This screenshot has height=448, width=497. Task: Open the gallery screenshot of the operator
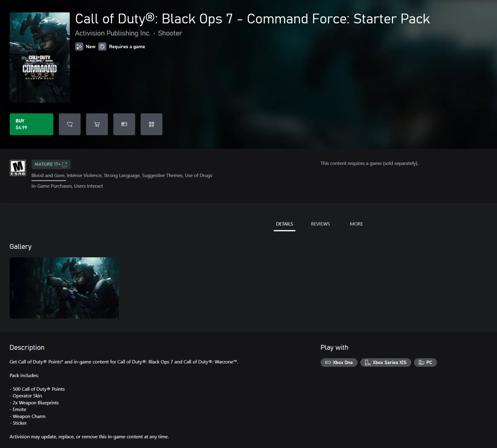click(x=64, y=288)
